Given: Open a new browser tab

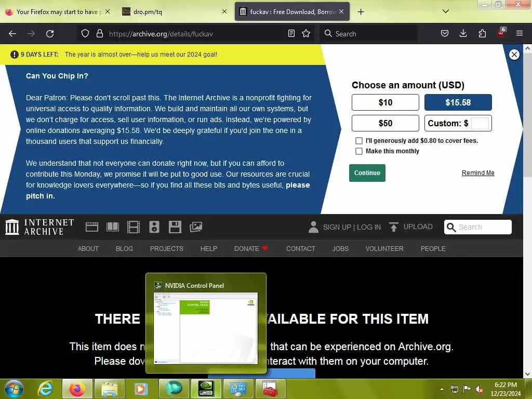Looking at the screenshot, I should pos(361,12).
